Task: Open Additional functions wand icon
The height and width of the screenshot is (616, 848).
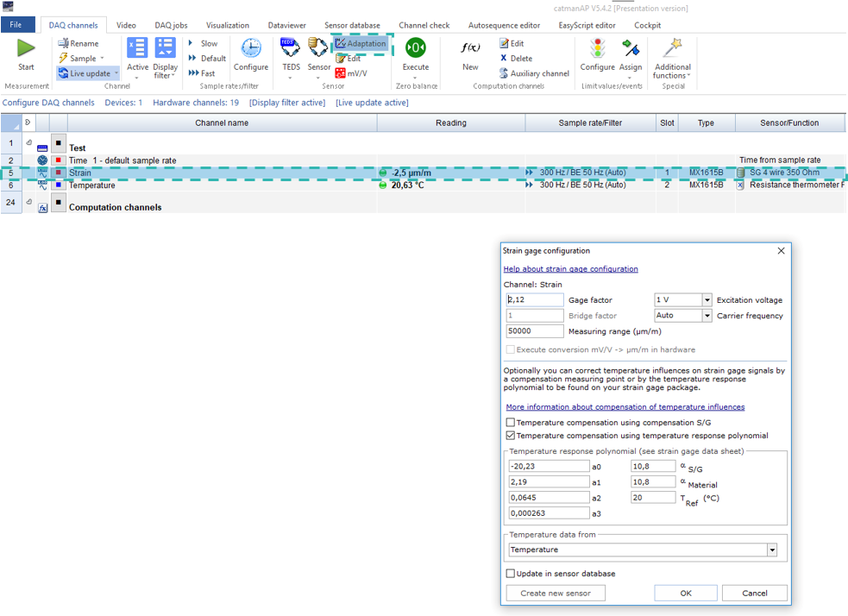Action: [x=673, y=47]
